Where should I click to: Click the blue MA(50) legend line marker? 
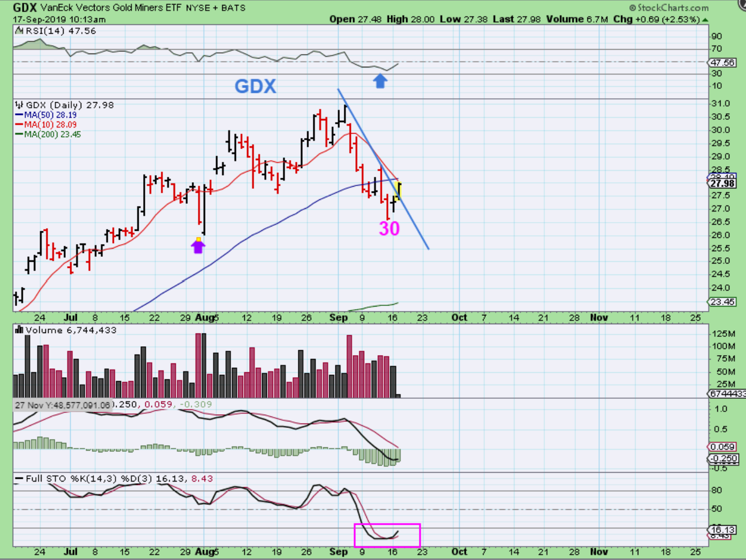coord(19,115)
